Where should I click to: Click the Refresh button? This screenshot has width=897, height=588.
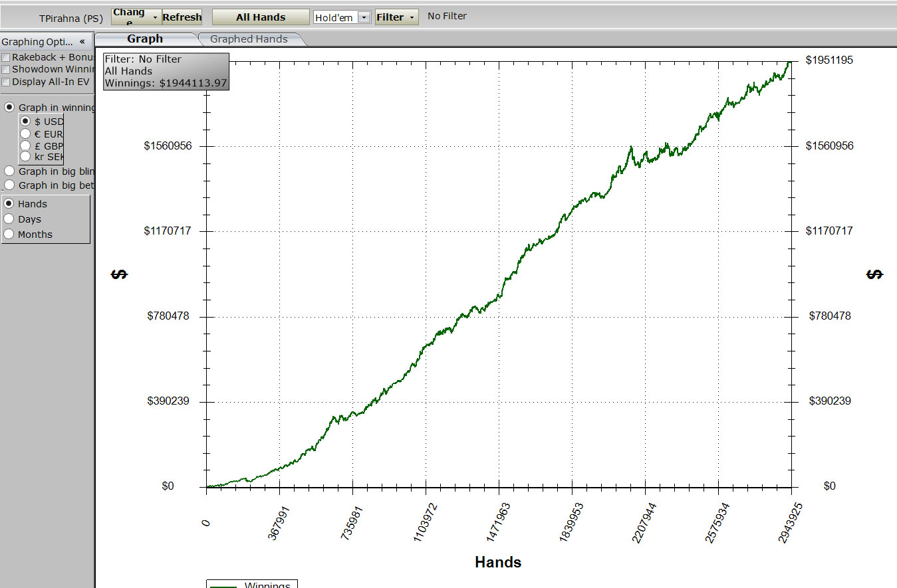point(182,17)
